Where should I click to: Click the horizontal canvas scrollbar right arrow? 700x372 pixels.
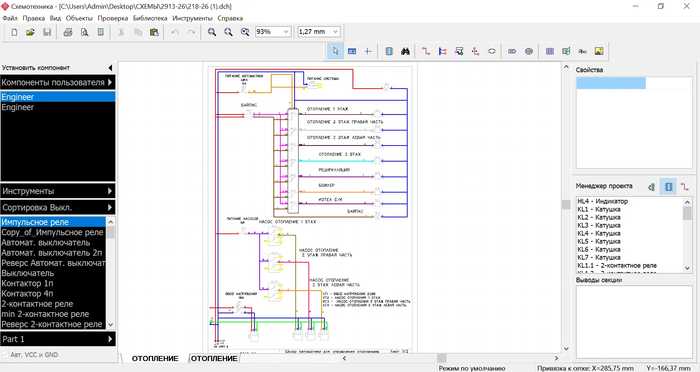coord(556,358)
